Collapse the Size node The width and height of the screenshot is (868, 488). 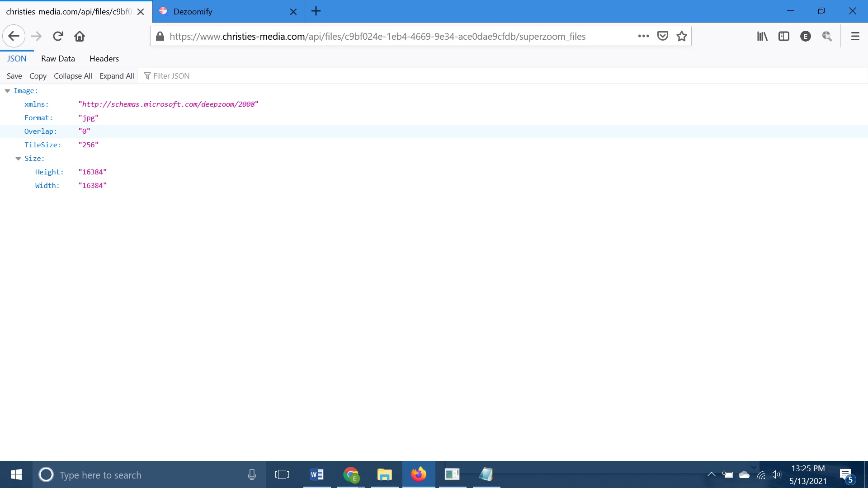click(18, 158)
